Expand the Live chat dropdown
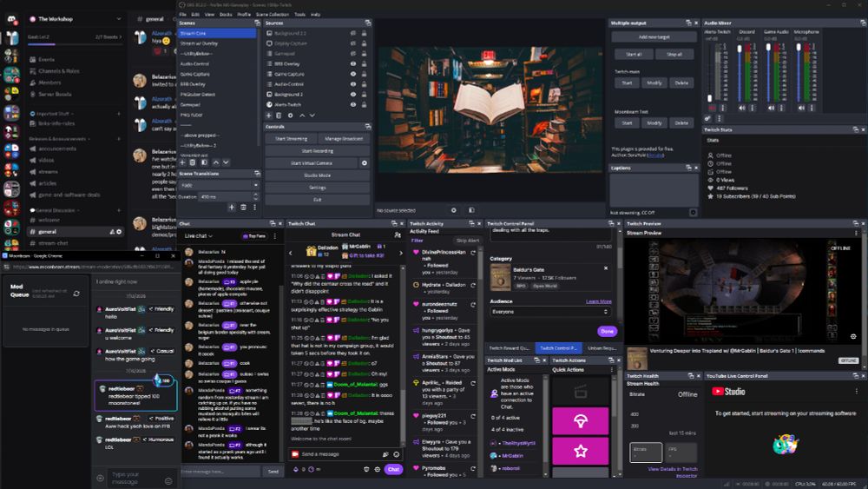This screenshot has height=489, width=868. pos(199,236)
